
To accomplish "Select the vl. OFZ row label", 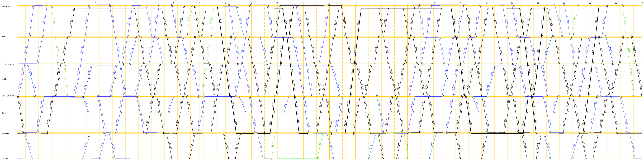I will [5, 79].
